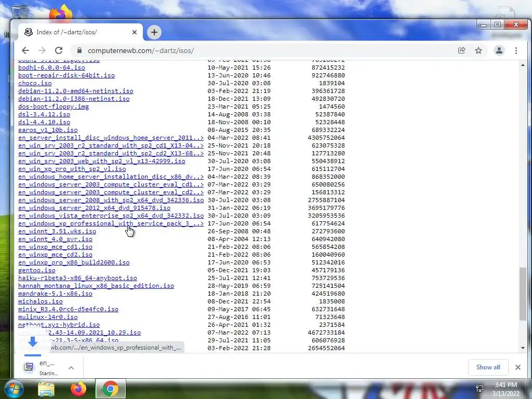This screenshot has height=399, width=532.
Task: Reload the page with the refresh icon
Action: click(x=59, y=50)
